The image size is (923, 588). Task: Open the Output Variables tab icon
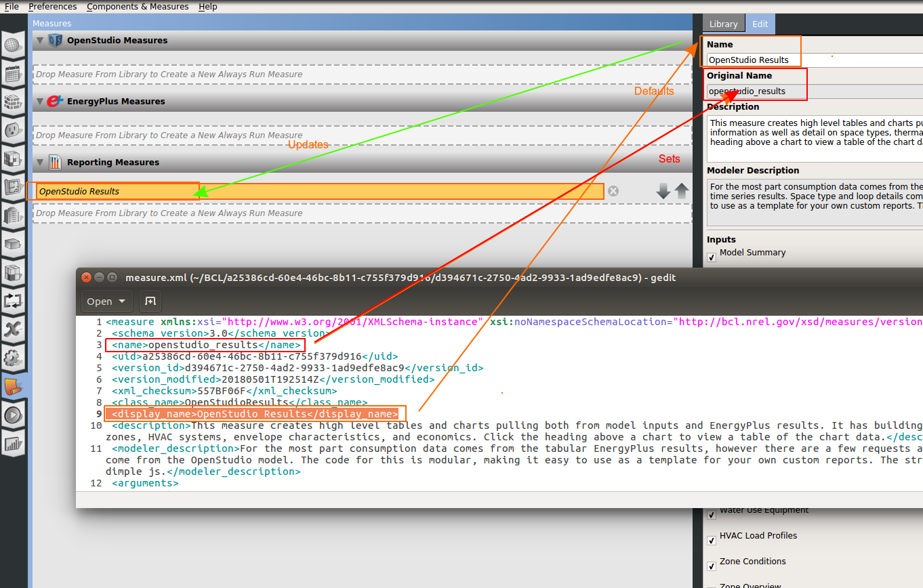coord(12,329)
